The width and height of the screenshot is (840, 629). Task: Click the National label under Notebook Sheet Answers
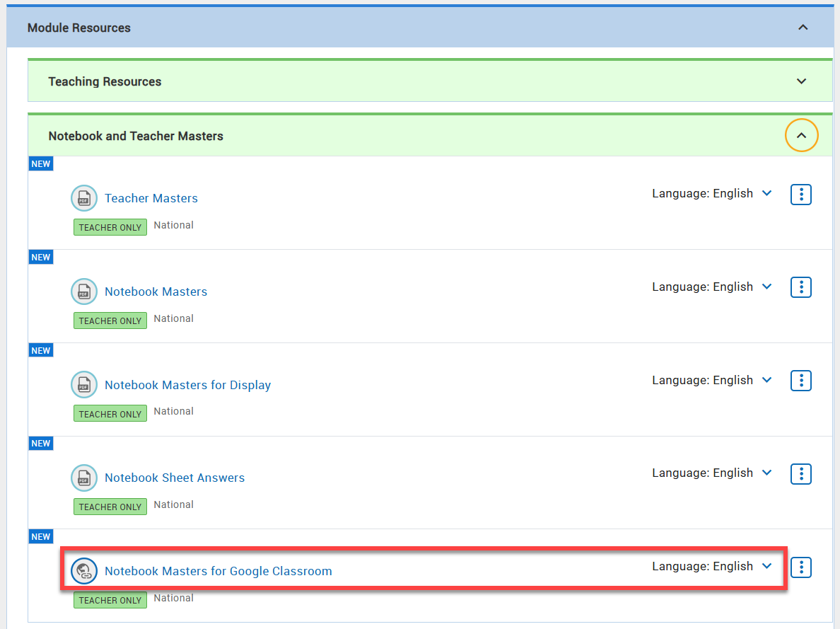tap(173, 504)
